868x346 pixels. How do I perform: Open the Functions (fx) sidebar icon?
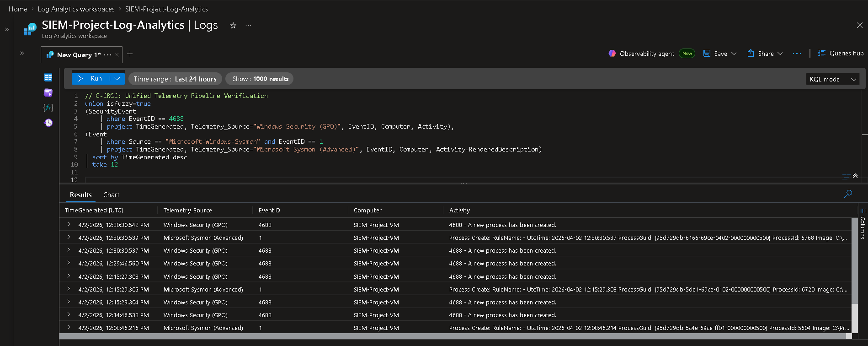click(48, 108)
